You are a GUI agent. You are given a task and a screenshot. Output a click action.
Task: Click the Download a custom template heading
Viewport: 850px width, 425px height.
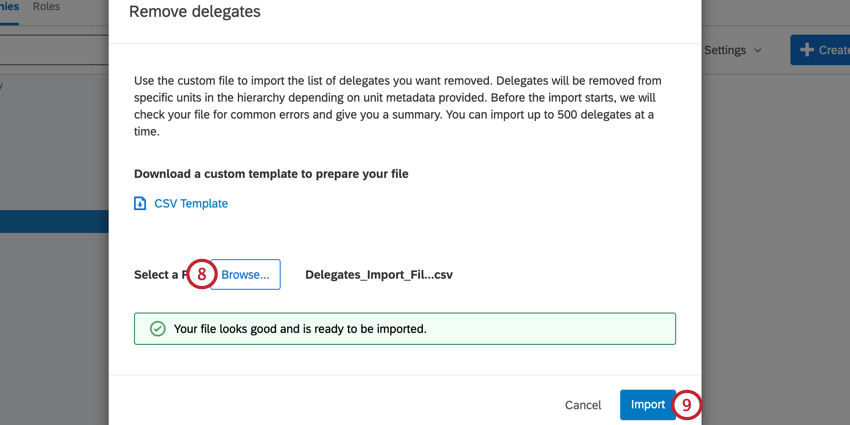coord(271,174)
